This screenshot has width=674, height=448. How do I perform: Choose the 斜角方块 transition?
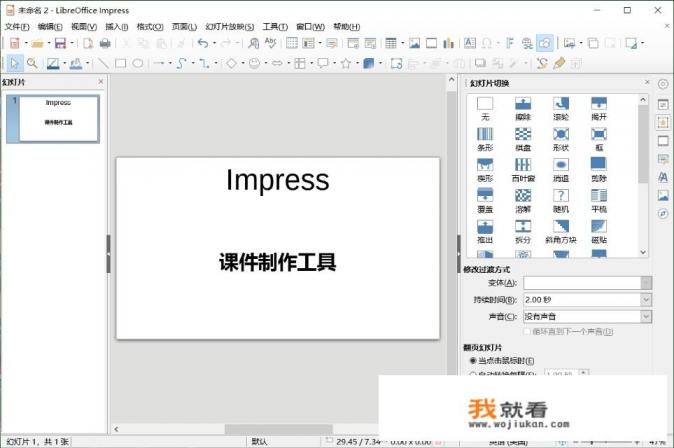(x=561, y=232)
